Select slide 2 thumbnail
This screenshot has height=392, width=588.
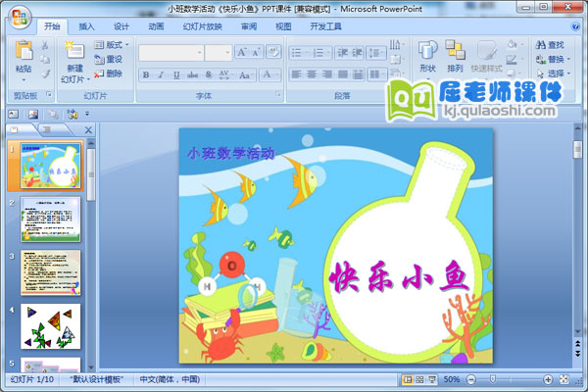pyautogui.click(x=51, y=220)
